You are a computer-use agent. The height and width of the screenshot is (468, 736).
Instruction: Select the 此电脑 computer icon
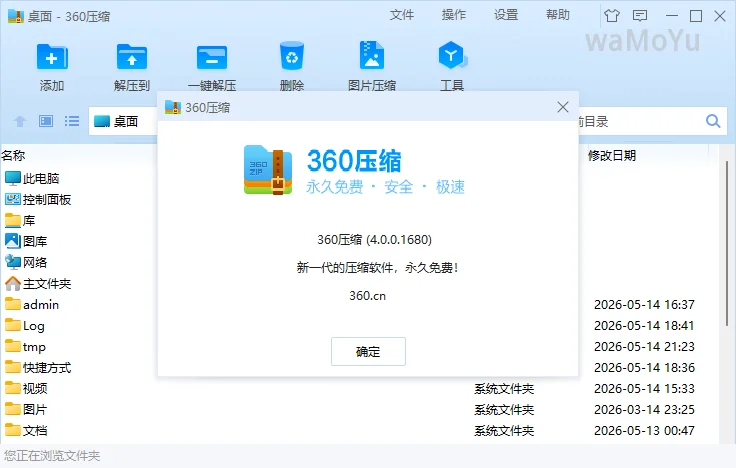click(13, 178)
